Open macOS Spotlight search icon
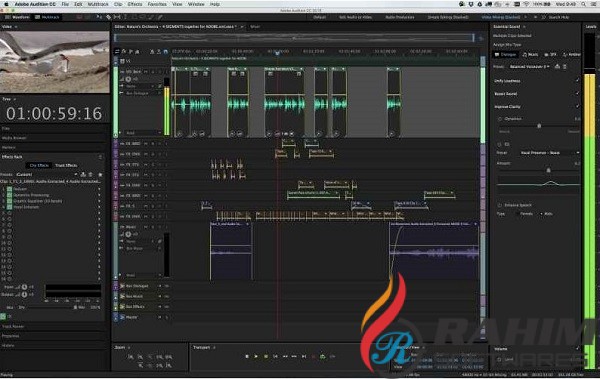 (x=584, y=4)
